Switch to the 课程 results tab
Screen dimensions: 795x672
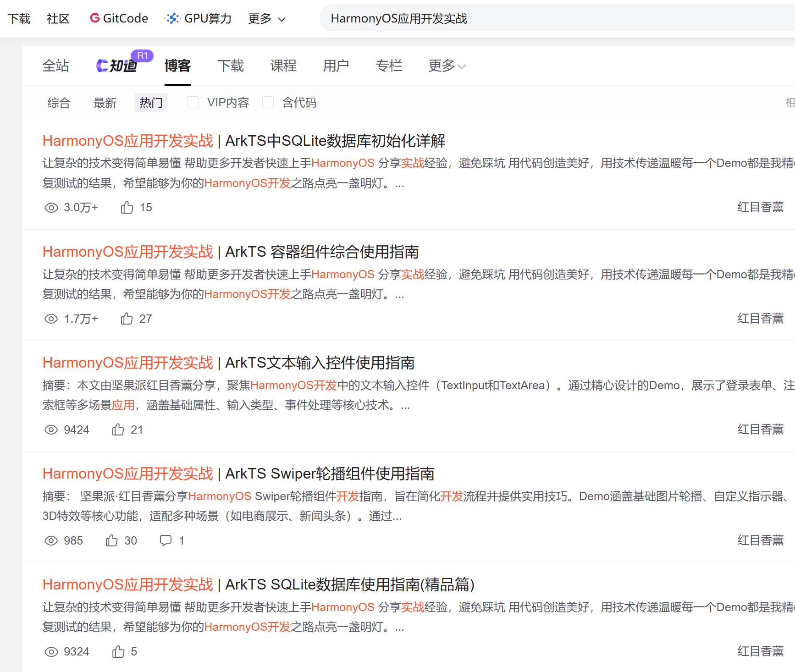(283, 66)
